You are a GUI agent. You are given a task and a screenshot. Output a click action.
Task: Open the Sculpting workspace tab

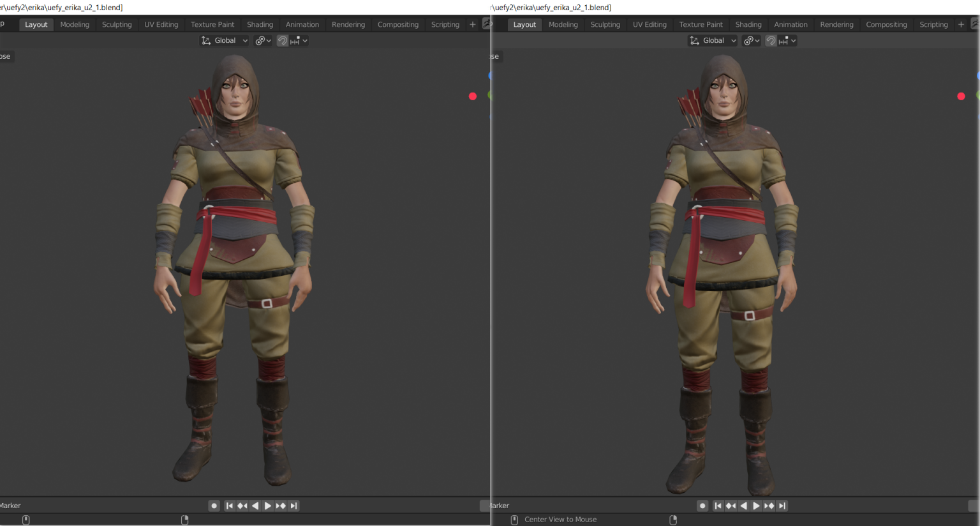[x=117, y=24]
